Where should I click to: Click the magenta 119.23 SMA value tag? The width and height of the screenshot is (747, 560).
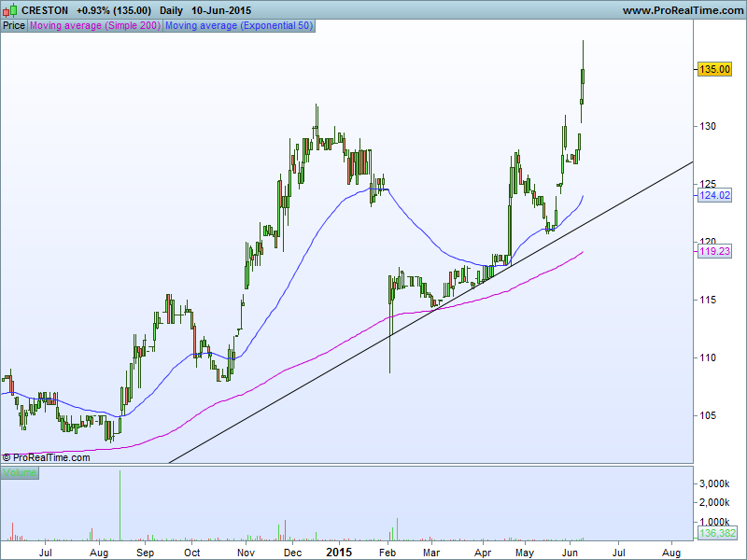[x=714, y=251]
